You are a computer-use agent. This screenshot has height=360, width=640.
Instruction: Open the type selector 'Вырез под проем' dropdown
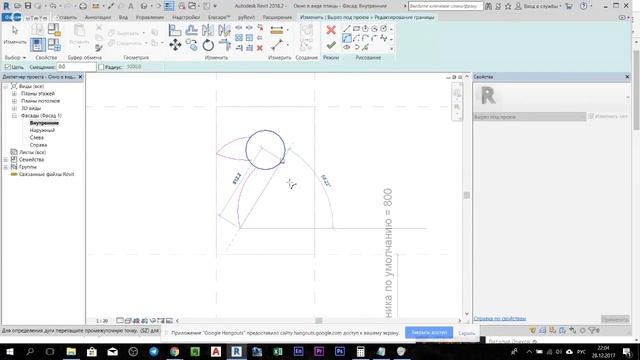[529, 117]
